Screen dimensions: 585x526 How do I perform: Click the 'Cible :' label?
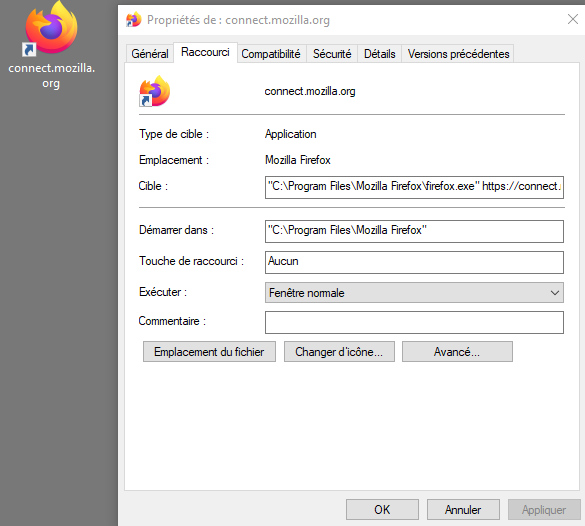[x=153, y=186]
